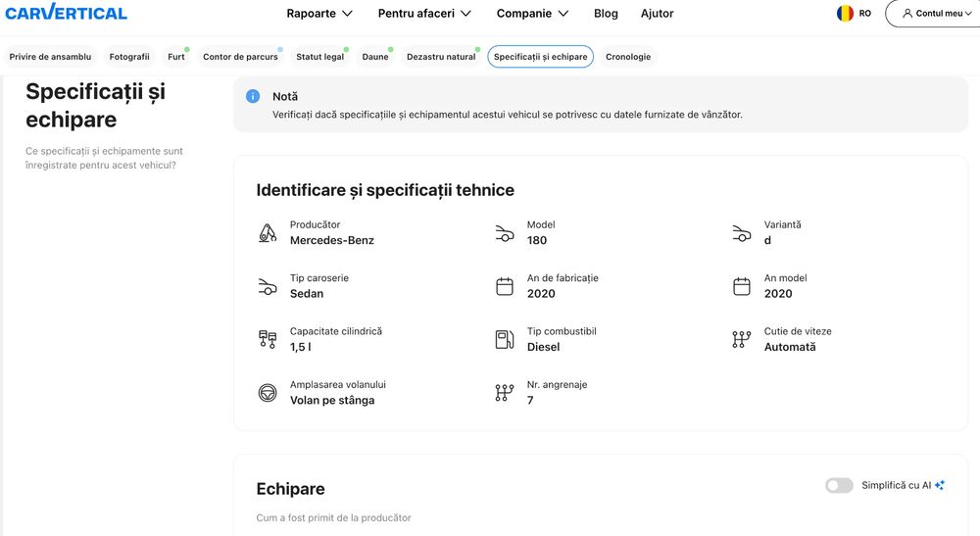The image size is (980, 536).
Task: Open the Contul meu account dropdown
Action: coord(934,13)
